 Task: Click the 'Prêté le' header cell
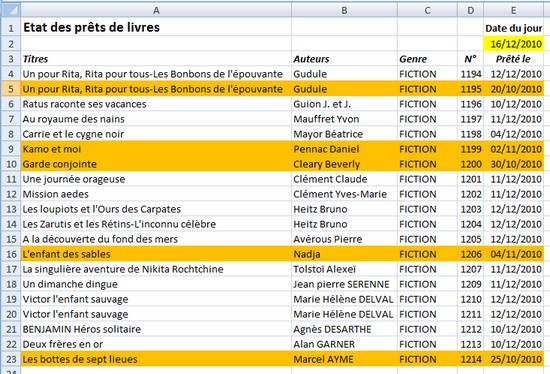[x=514, y=59]
